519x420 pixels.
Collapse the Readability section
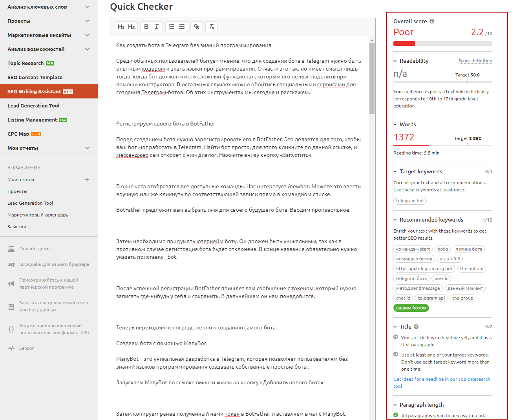coord(395,61)
